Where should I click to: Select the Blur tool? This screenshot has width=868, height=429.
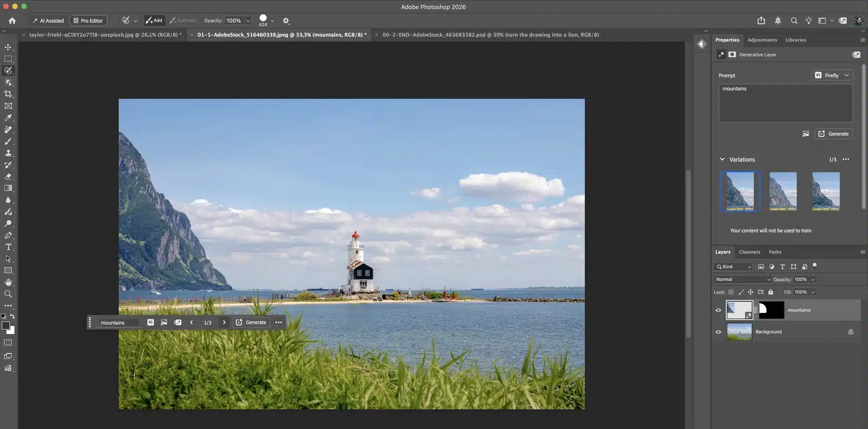pos(8,200)
